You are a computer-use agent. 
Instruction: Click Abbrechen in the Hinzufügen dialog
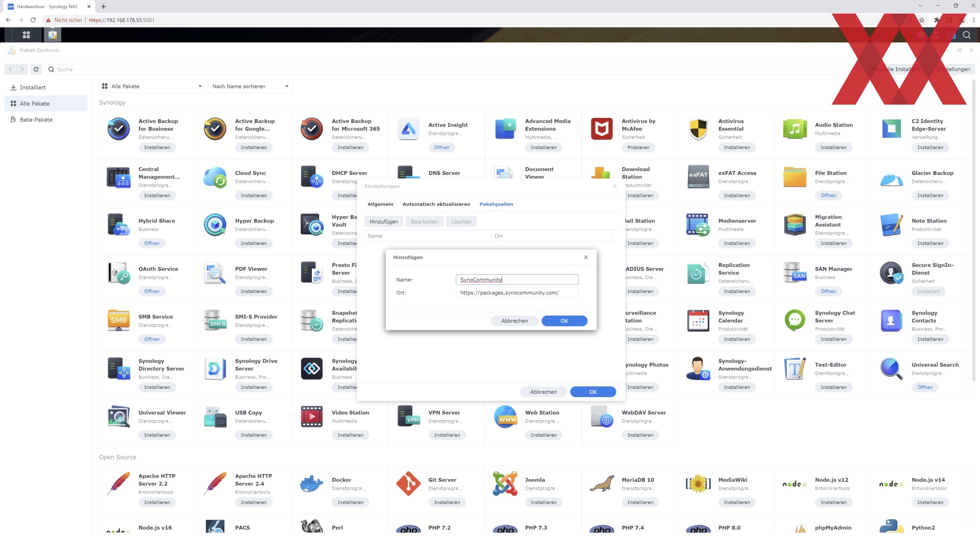[x=514, y=321]
